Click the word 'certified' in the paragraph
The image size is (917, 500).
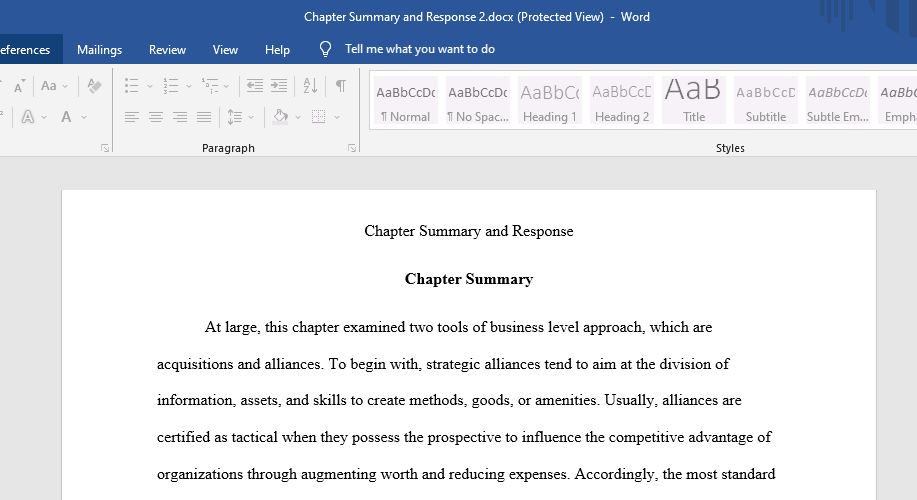click(x=183, y=437)
